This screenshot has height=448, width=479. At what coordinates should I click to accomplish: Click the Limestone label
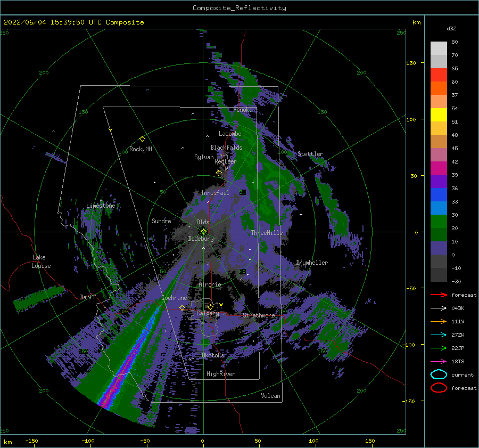coord(101,206)
